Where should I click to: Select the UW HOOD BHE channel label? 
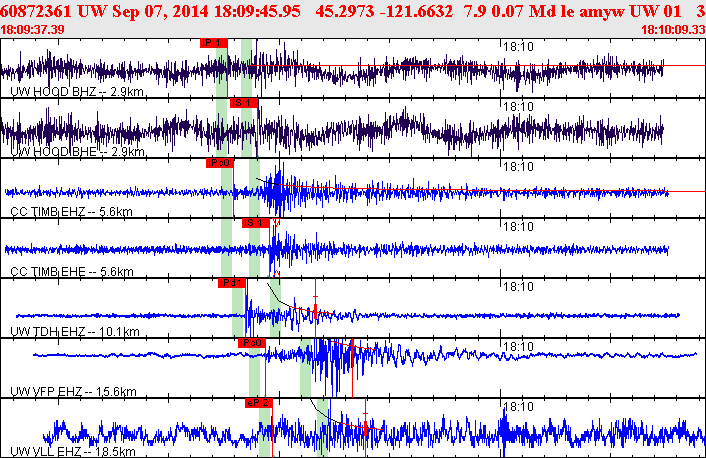coord(77,152)
